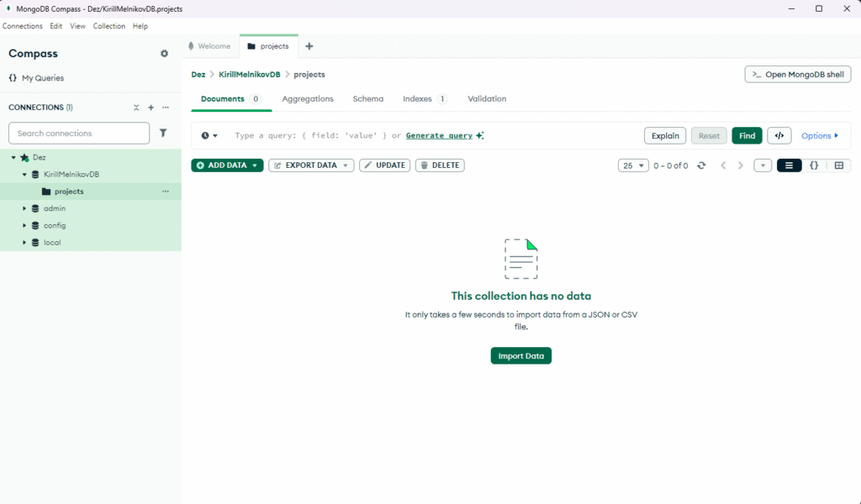This screenshot has width=861, height=504.
Task: Click the local database icon
Action: coord(35,243)
